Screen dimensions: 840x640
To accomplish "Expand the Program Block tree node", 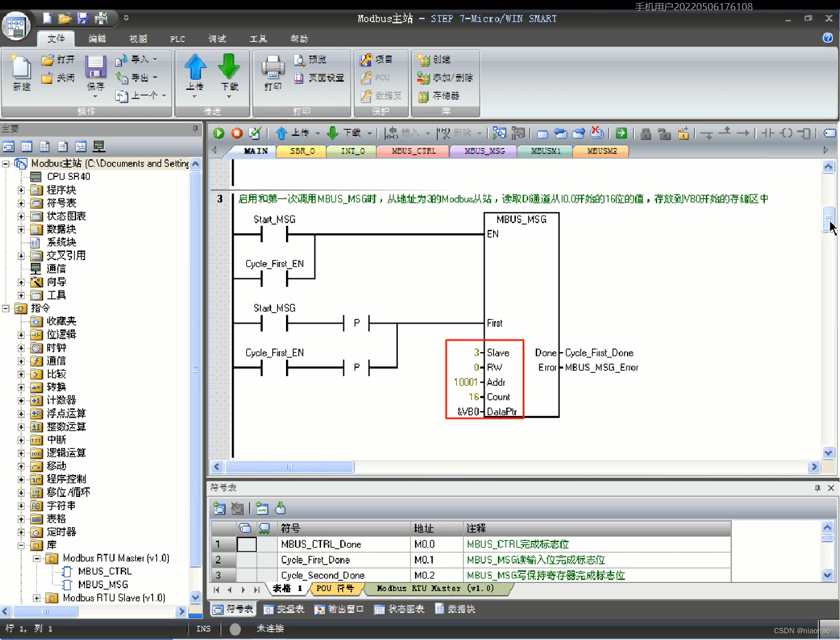I will click(21, 190).
